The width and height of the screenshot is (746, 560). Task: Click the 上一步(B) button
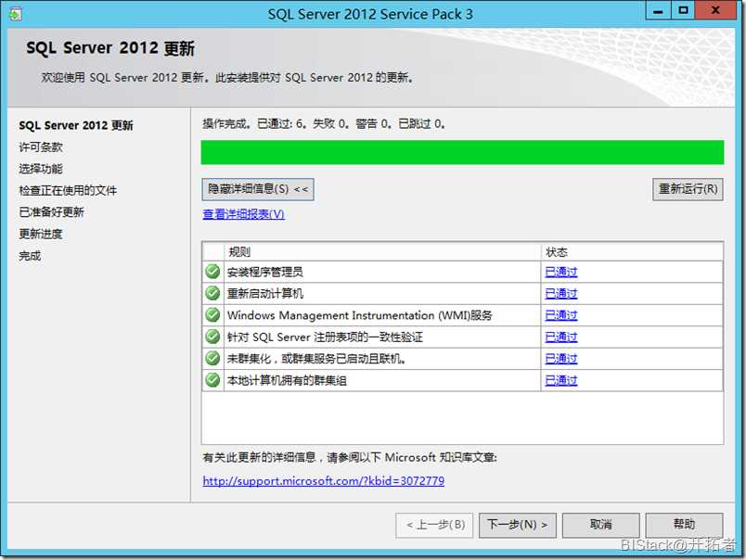pos(434,525)
